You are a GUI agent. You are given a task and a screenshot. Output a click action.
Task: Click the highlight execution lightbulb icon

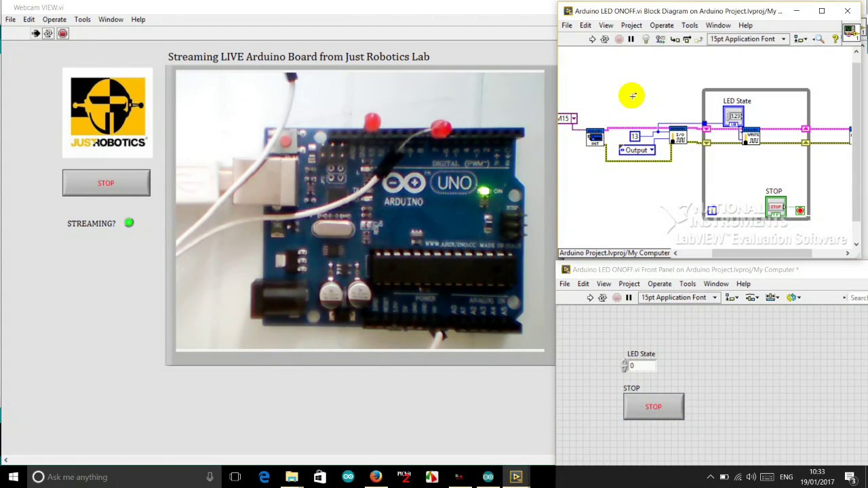(x=646, y=39)
